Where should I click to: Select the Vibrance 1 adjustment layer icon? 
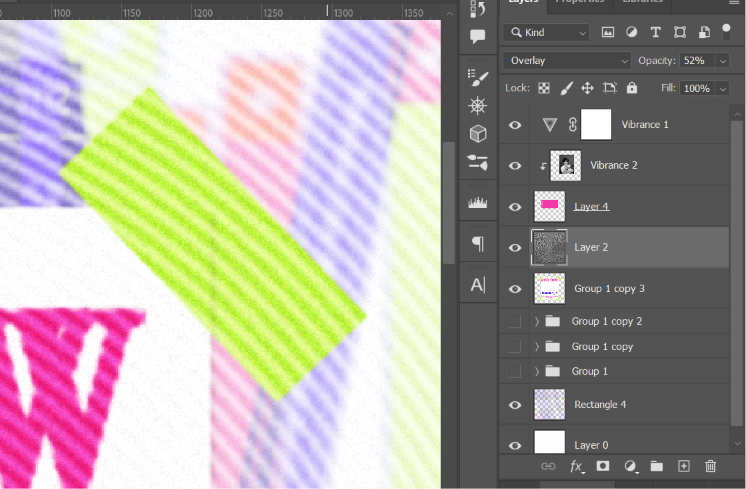tap(550, 125)
